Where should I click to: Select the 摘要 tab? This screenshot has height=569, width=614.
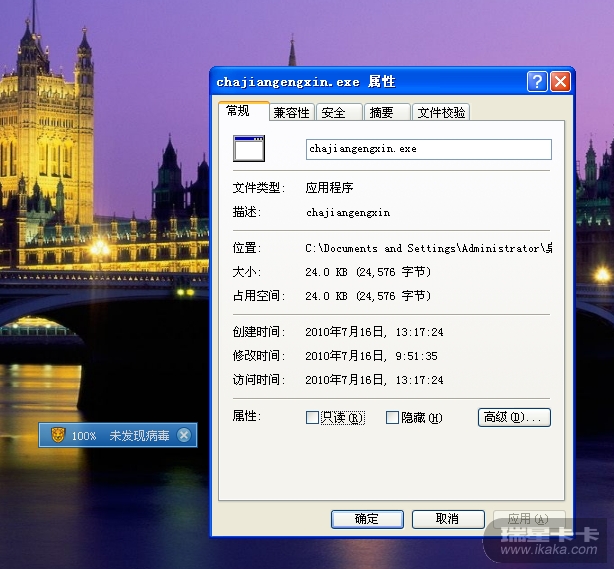tap(386, 112)
